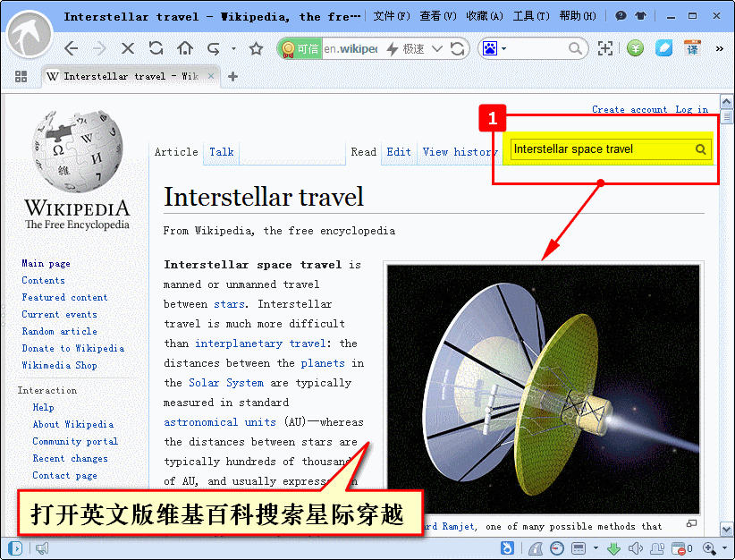Open the Main page link

click(46, 264)
